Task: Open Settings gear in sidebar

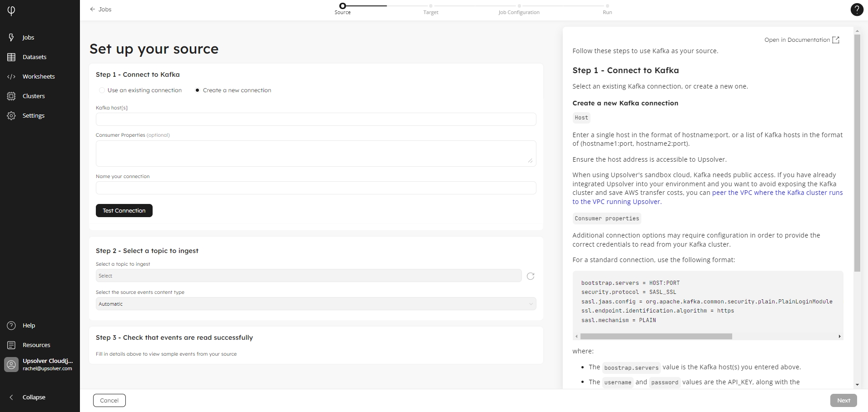Action: tap(11, 115)
